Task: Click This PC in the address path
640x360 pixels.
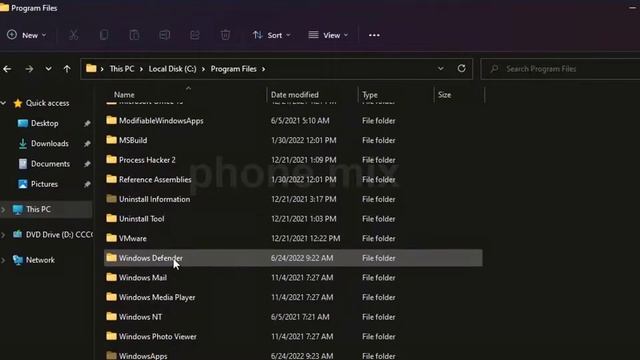Action: [x=122, y=69]
